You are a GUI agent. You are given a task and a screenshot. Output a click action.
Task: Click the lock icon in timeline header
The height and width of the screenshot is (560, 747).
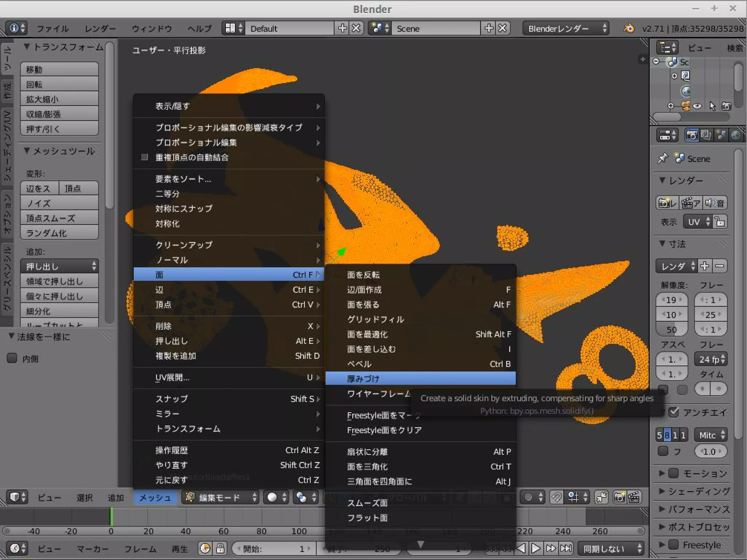(x=220, y=548)
